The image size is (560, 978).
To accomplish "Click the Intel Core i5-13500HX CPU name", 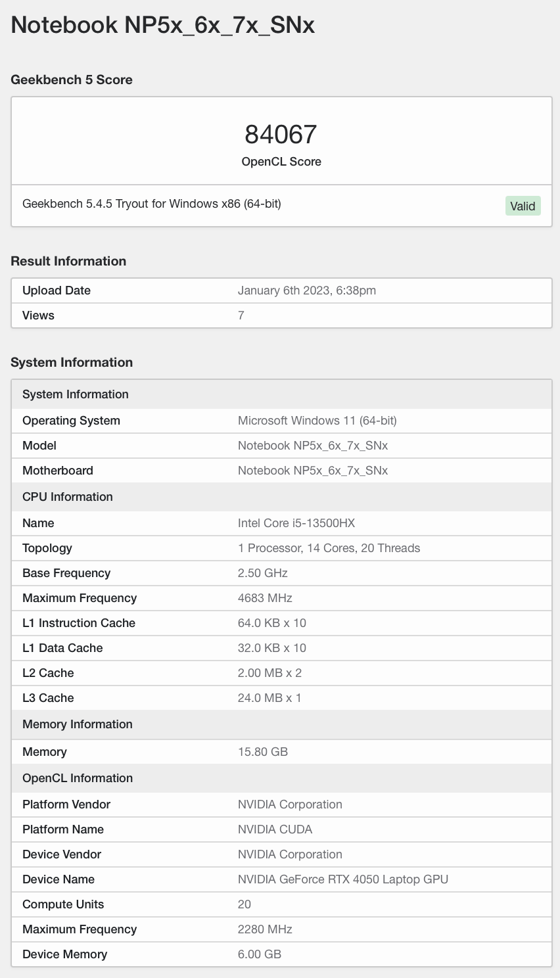I will tap(296, 523).
